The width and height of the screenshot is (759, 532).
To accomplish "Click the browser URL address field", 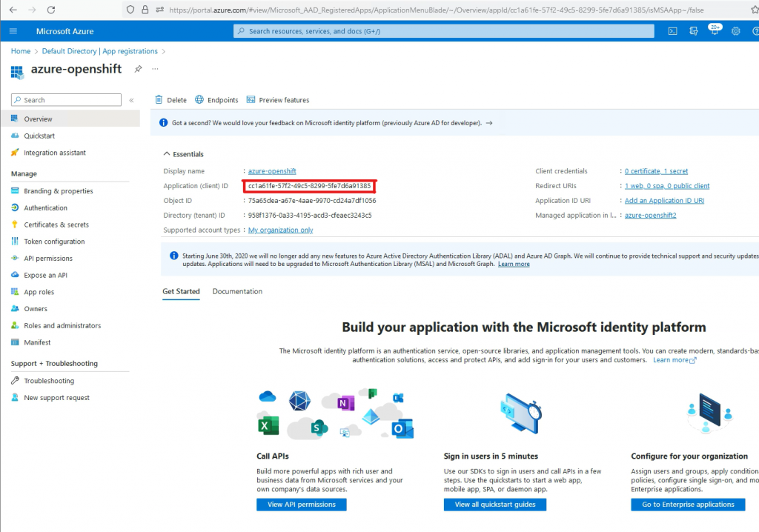I will coord(436,10).
